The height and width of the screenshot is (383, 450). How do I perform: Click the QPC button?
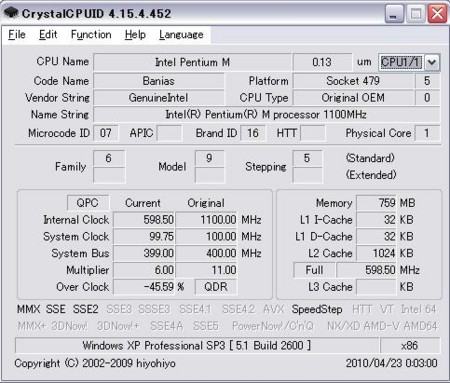click(x=88, y=203)
